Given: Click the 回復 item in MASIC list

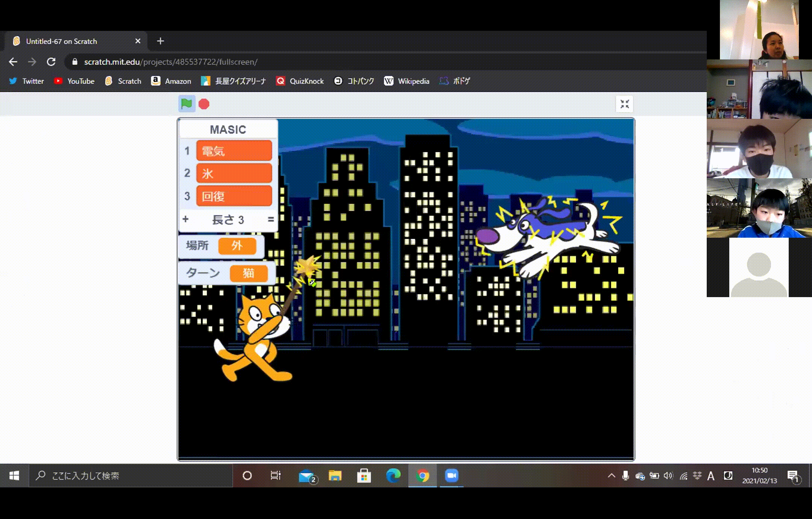Looking at the screenshot, I should (x=234, y=196).
